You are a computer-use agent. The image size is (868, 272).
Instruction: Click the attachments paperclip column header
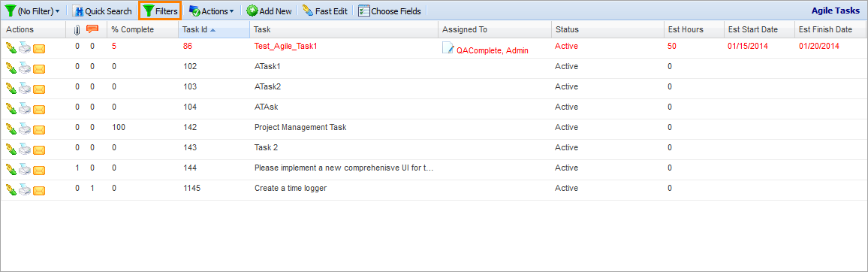[77, 29]
